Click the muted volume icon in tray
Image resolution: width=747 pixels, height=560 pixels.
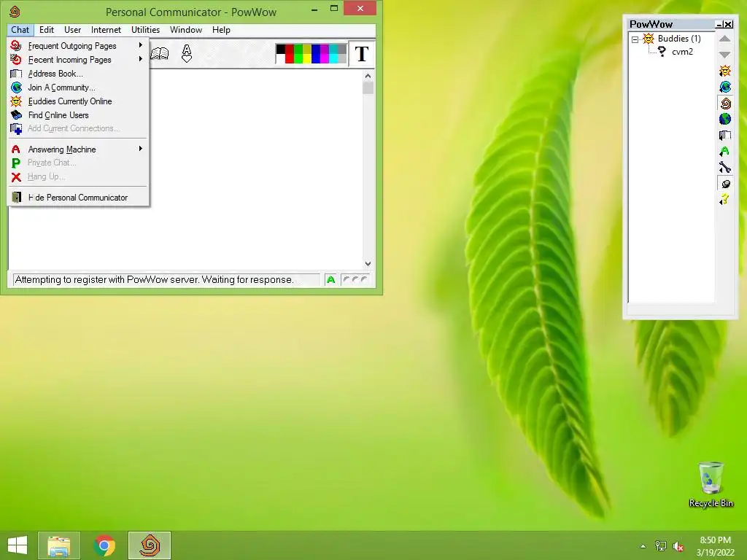coord(678,546)
